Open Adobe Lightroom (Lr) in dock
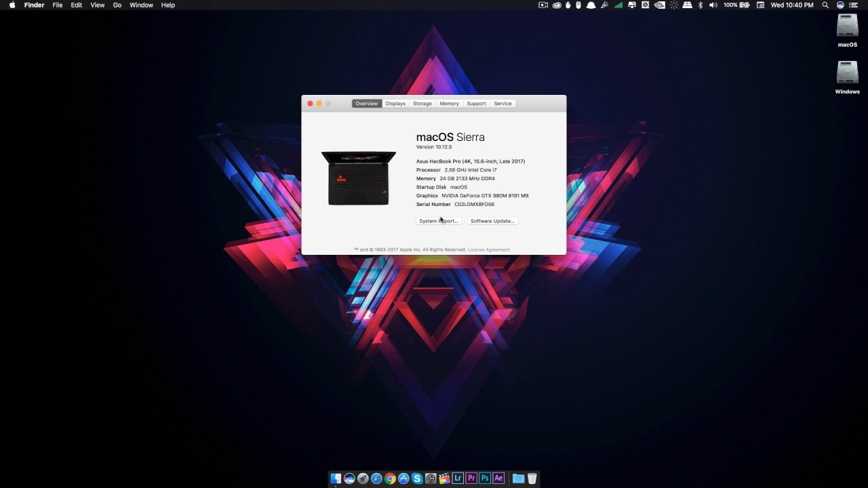Image resolution: width=868 pixels, height=488 pixels. [x=458, y=479]
